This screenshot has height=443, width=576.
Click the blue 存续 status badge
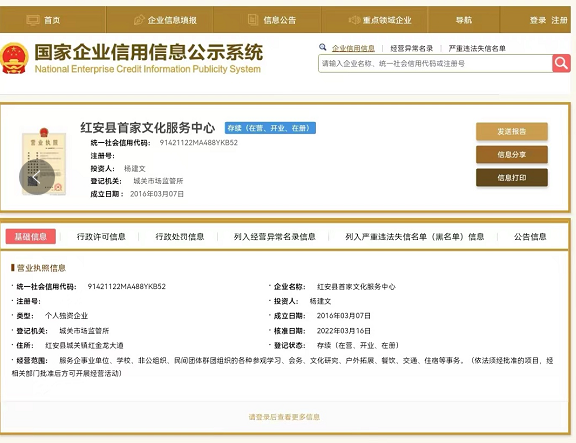[x=270, y=128]
